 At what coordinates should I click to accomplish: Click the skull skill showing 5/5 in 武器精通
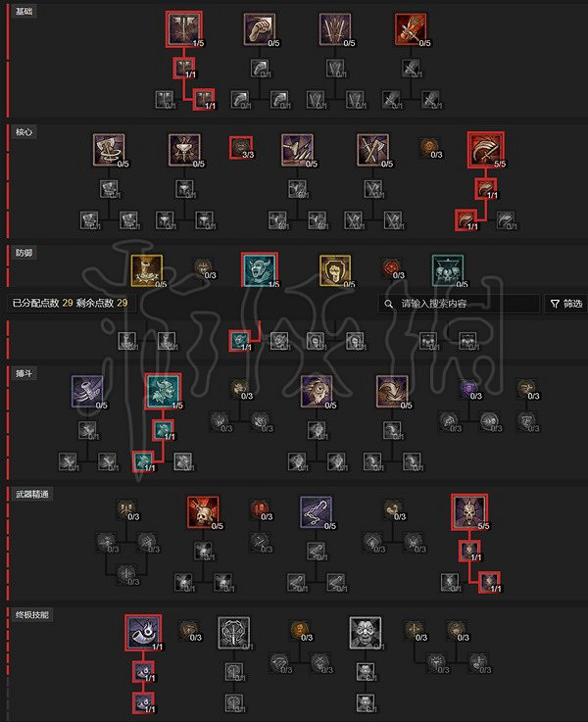pos(469,511)
